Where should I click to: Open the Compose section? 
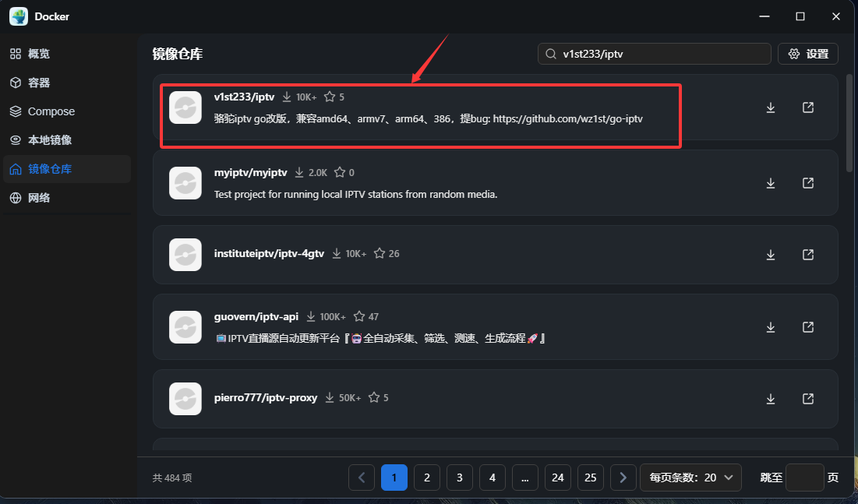pyautogui.click(x=67, y=111)
